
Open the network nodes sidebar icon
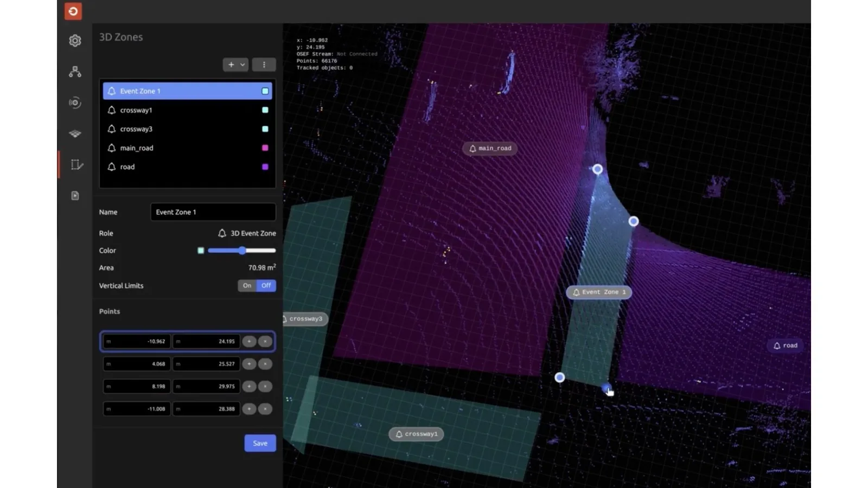pyautogui.click(x=75, y=72)
